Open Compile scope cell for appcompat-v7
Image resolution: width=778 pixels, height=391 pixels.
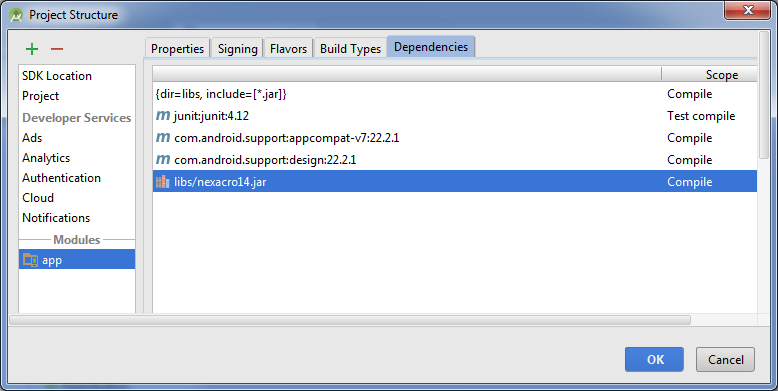tap(710, 137)
